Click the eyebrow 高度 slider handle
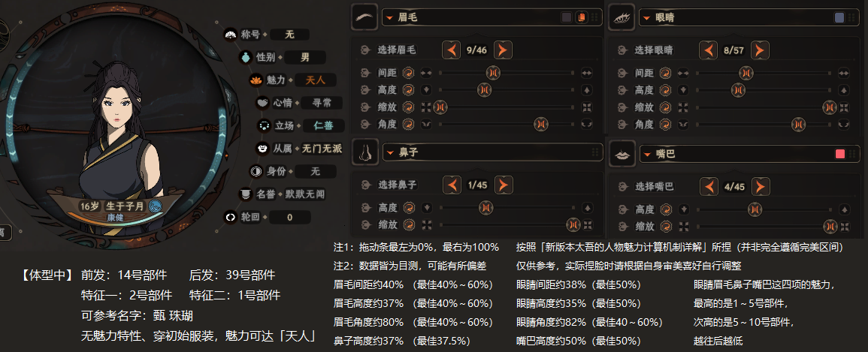This screenshot has height=352, width=868. coord(485,89)
